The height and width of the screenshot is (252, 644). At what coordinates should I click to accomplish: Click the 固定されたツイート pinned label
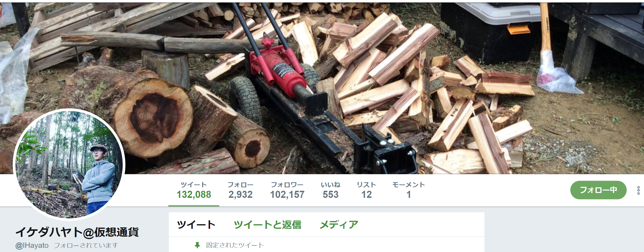click(235, 245)
